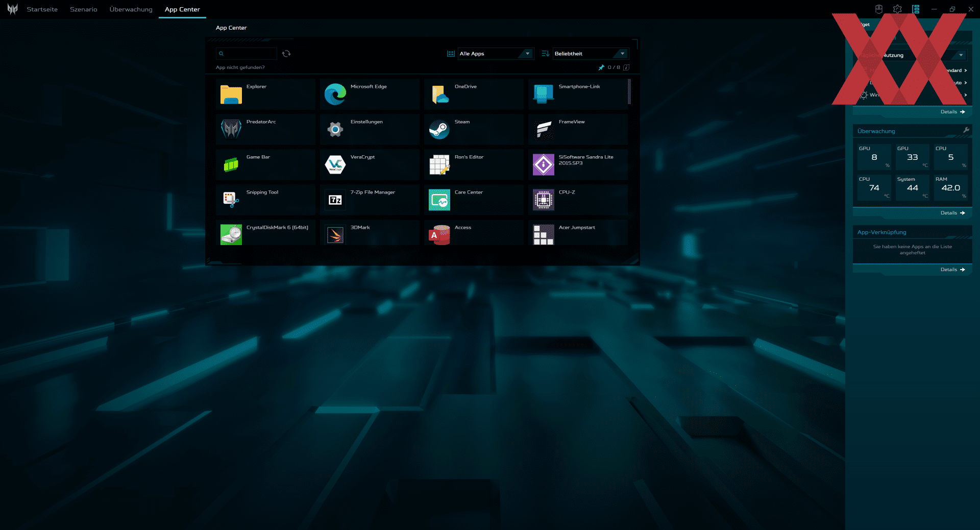Launch the 3DMark app

click(370, 233)
